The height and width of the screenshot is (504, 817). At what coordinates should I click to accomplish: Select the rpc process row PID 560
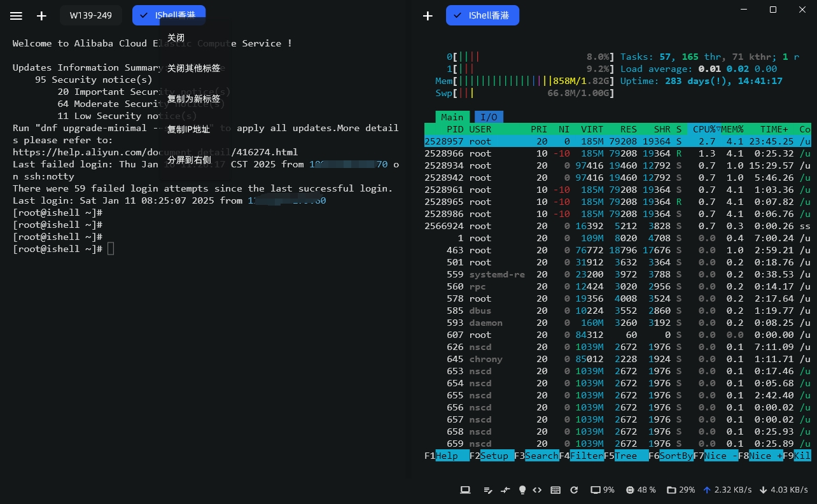pyautogui.click(x=618, y=286)
